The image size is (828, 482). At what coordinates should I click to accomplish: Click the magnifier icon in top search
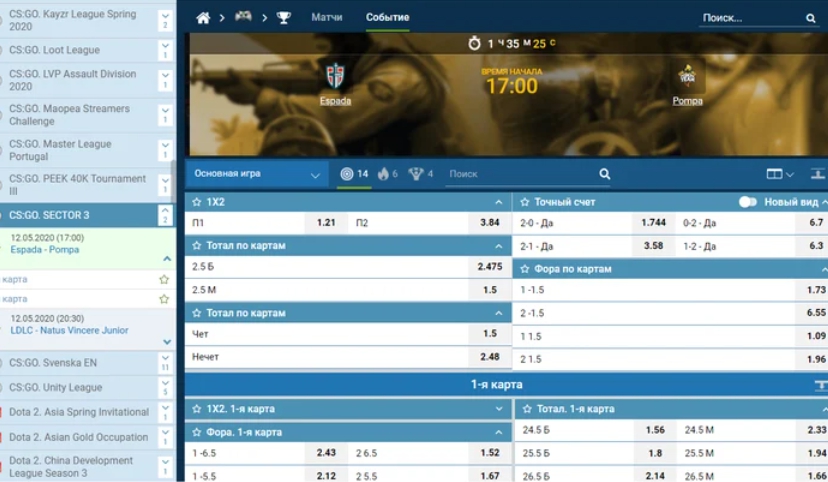tap(810, 18)
